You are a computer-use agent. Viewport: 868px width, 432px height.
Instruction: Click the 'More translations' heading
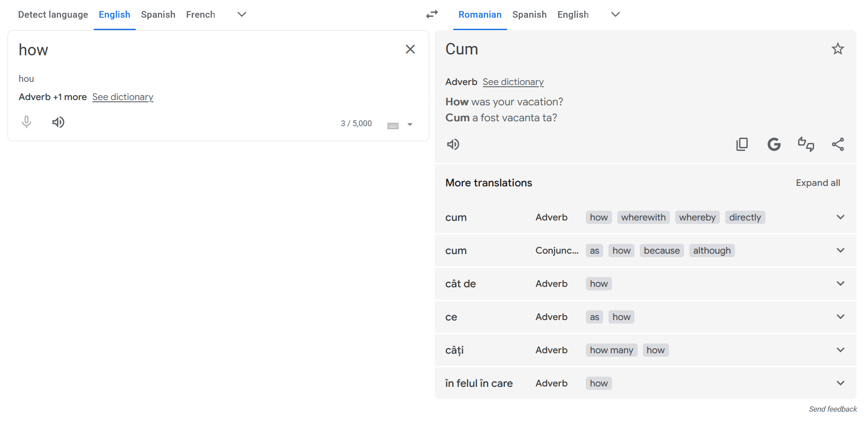489,183
